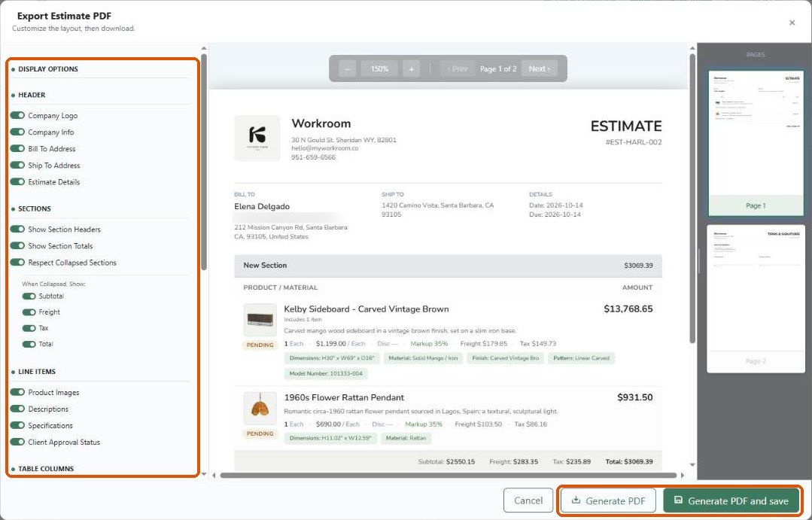Zoom out with the minus button
Viewport: 812px width, 520px height.
point(348,69)
